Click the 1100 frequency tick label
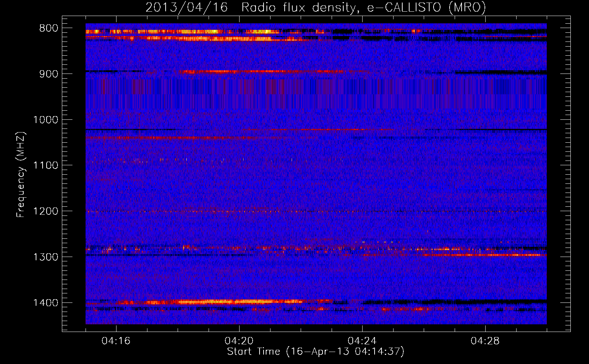Viewport: 589px width, 364px height. [46, 166]
